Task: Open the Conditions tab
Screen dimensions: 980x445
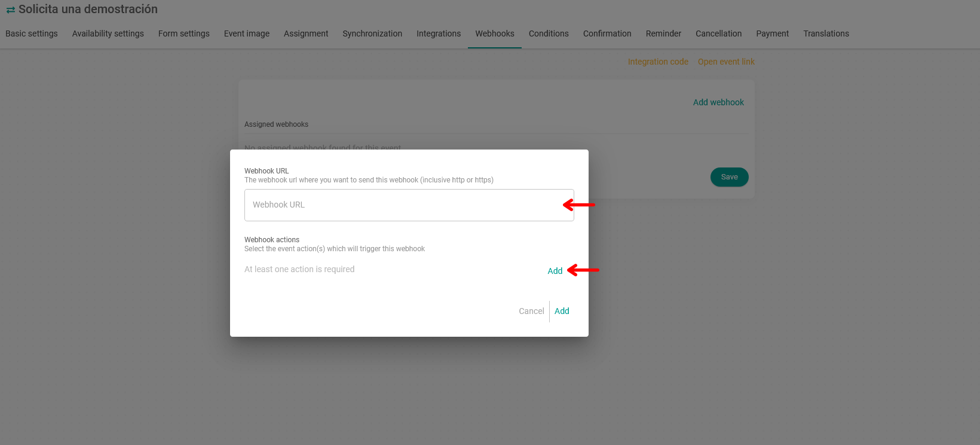Action: pyautogui.click(x=549, y=33)
